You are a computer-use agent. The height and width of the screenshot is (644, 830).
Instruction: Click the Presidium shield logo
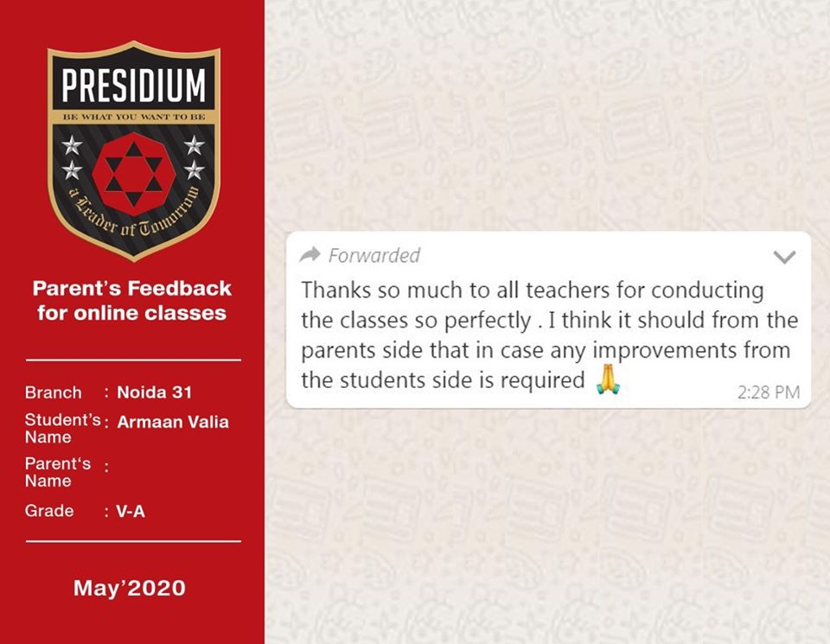coord(134,150)
